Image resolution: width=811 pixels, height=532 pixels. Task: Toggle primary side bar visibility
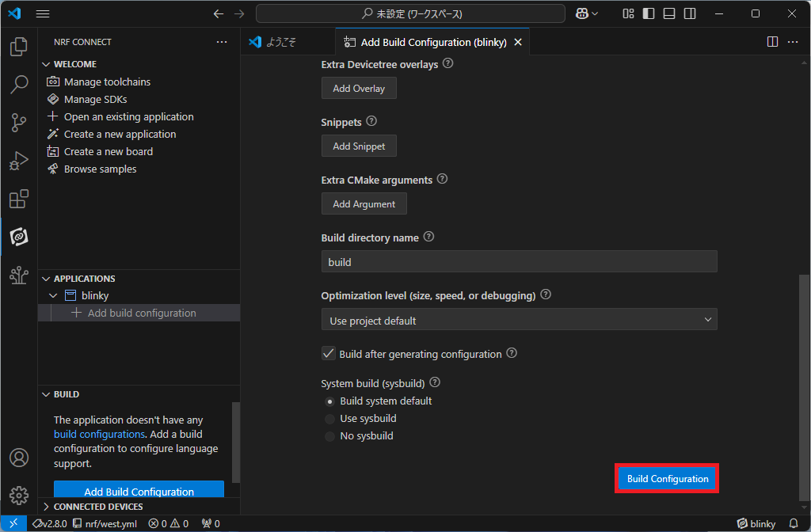click(x=649, y=14)
